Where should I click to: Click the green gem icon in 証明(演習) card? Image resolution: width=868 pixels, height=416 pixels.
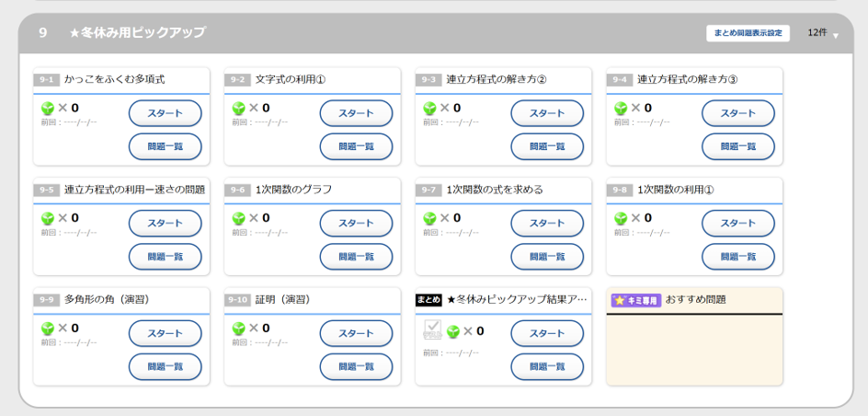239,329
